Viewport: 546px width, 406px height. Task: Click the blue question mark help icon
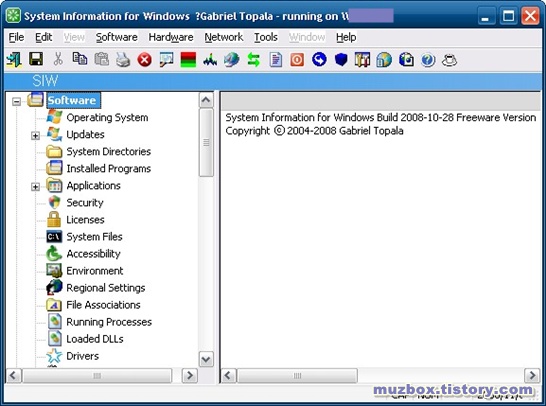click(428, 60)
